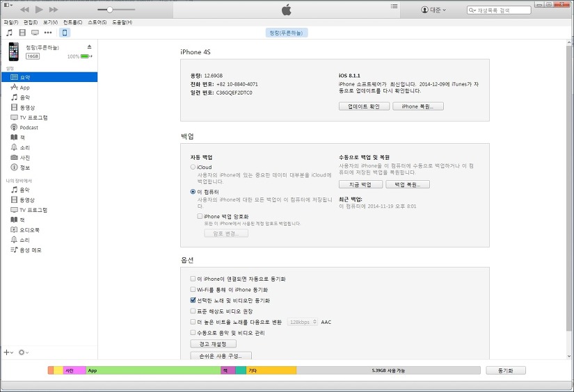Open the 도움말(H) menu
The width and height of the screenshot is (574, 392).
(122, 22)
